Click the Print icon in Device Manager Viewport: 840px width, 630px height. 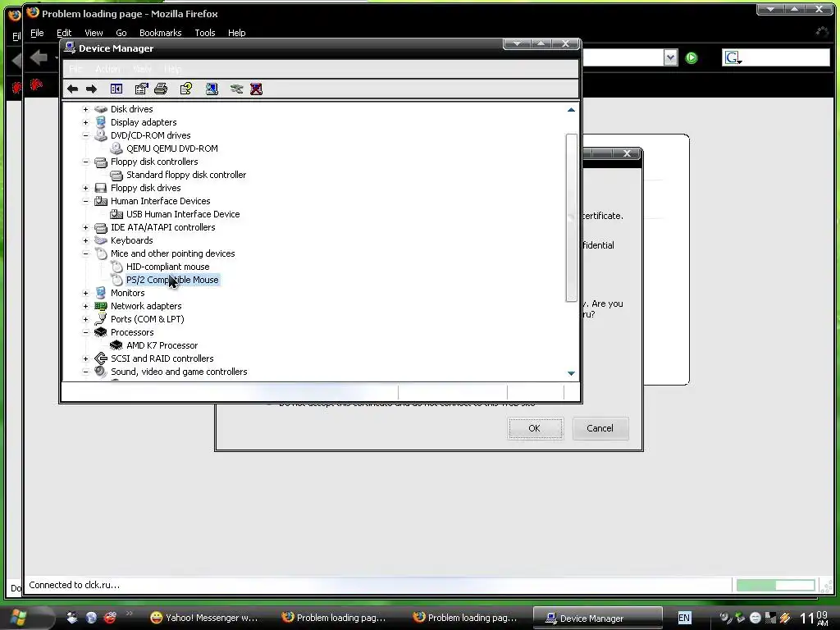pyautogui.click(x=161, y=89)
